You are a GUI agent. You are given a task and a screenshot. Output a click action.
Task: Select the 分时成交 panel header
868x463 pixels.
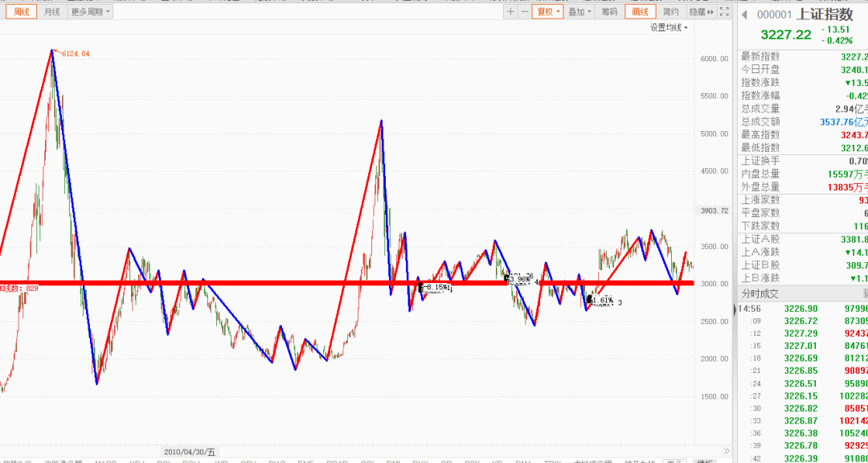point(760,293)
